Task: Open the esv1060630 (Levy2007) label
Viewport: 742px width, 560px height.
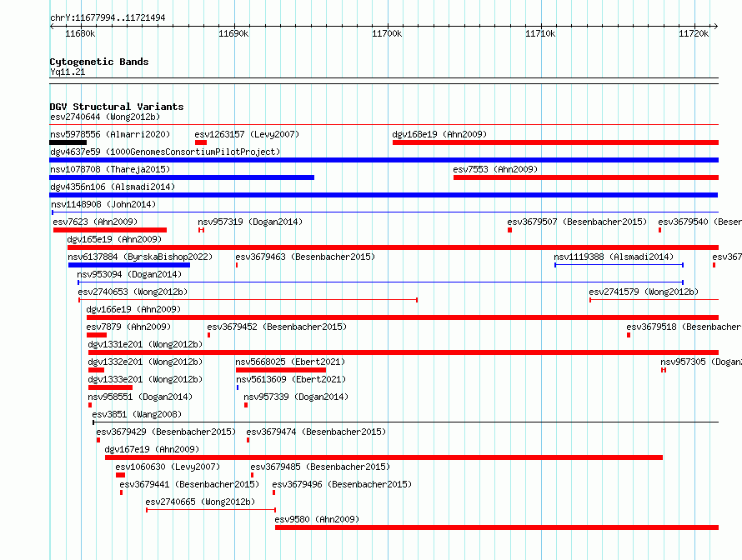Action: (168, 467)
